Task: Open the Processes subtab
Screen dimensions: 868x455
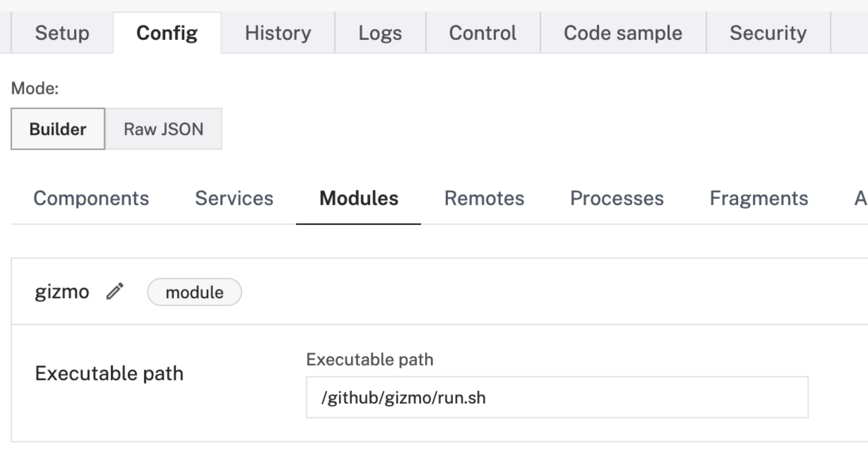Action: pos(617,198)
